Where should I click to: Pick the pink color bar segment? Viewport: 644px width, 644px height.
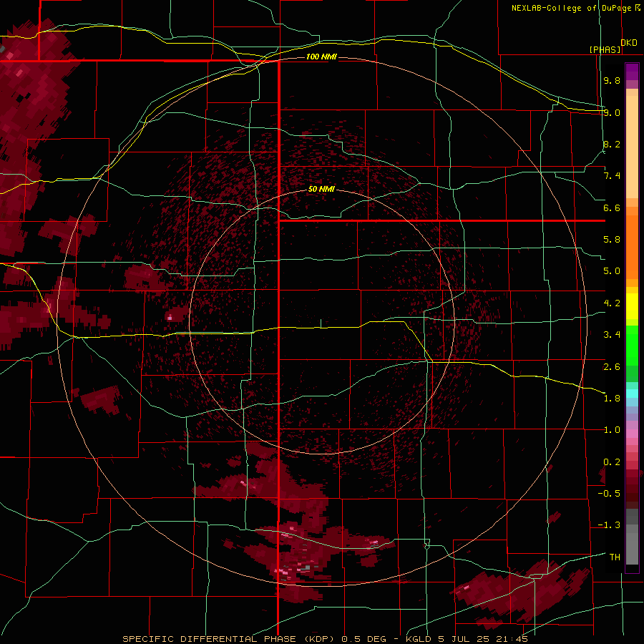click(632, 434)
